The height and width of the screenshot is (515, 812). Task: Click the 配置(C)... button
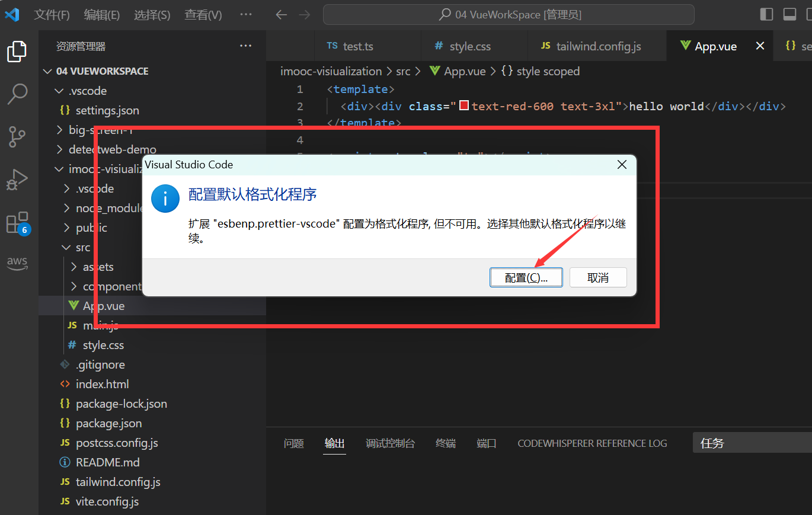(x=526, y=277)
